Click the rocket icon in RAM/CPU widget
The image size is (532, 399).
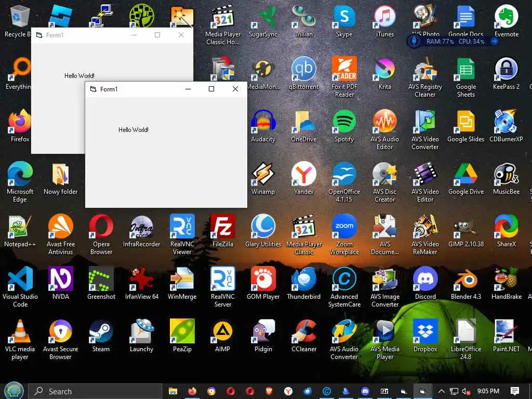click(x=414, y=42)
